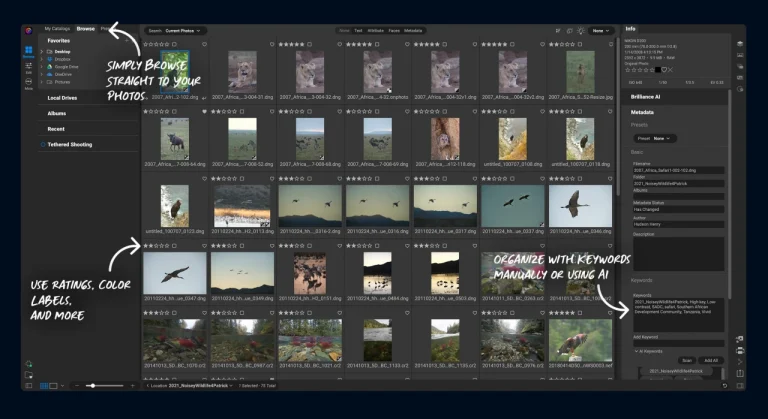Toggle the like heart in the Info panel
This screenshot has width=768, height=419.
664,70
